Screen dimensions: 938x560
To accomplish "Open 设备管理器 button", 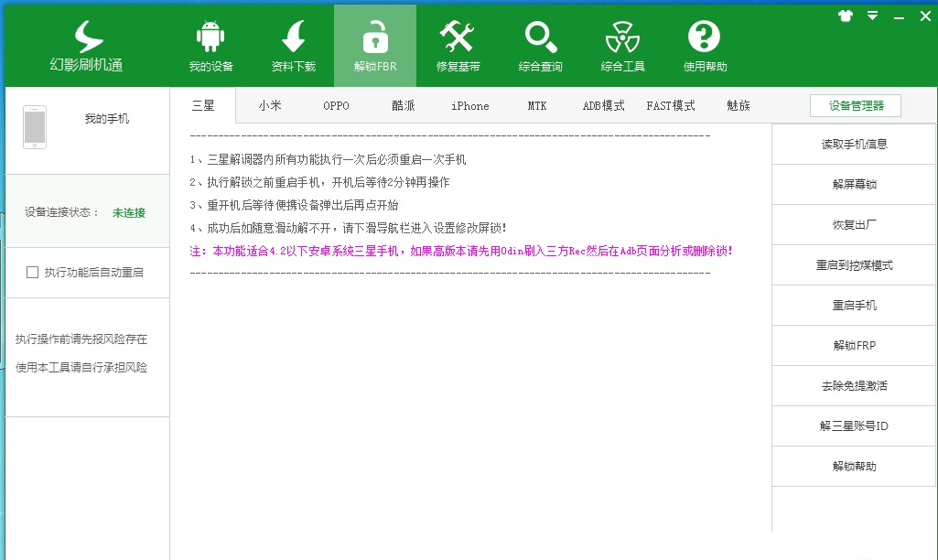I will (x=856, y=106).
